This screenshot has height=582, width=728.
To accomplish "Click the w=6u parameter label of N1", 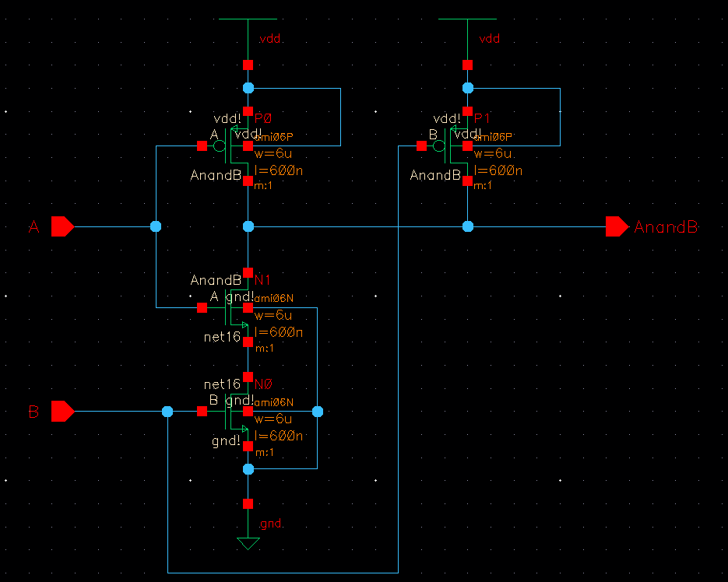I will [x=272, y=315].
